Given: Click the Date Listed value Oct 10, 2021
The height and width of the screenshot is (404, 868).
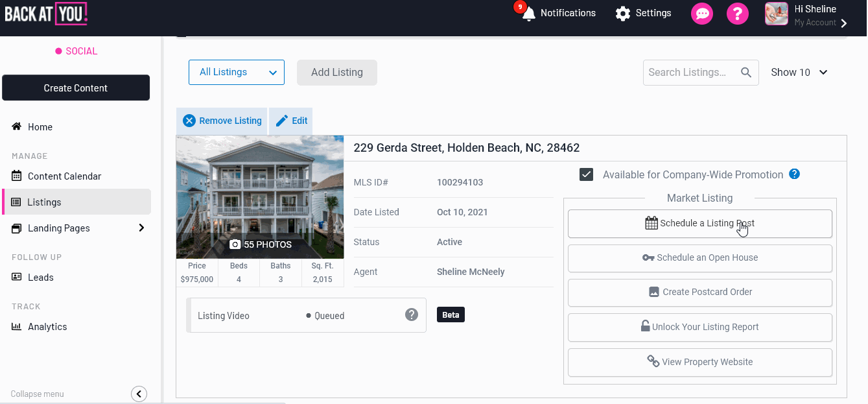Looking at the screenshot, I should (x=462, y=212).
